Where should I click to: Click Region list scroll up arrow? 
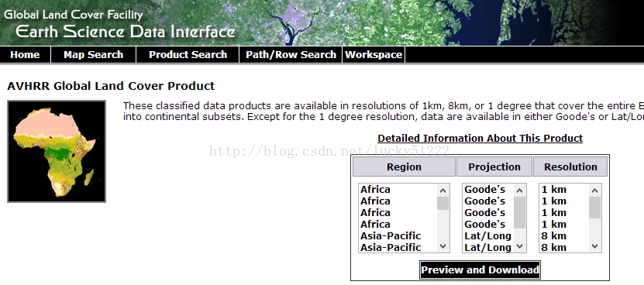coord(443,191)
